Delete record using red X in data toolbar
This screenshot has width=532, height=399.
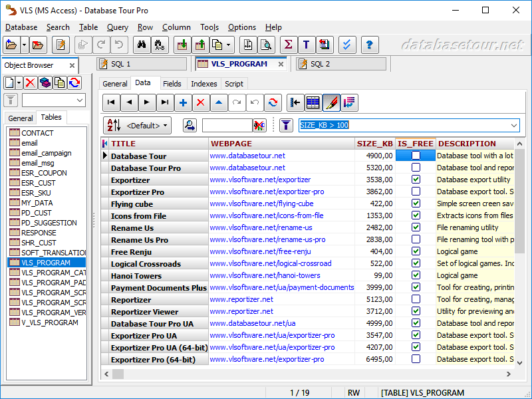click(x=200, y=102)
